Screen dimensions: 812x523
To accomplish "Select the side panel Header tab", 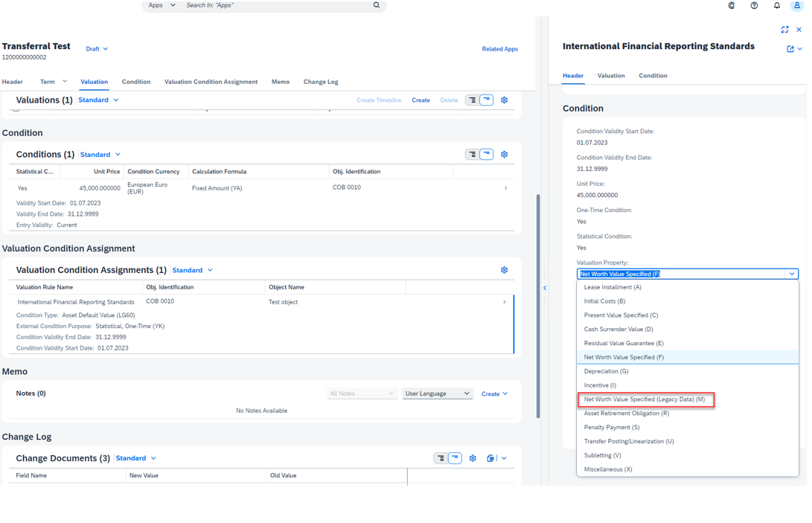I will coord(573,76).
